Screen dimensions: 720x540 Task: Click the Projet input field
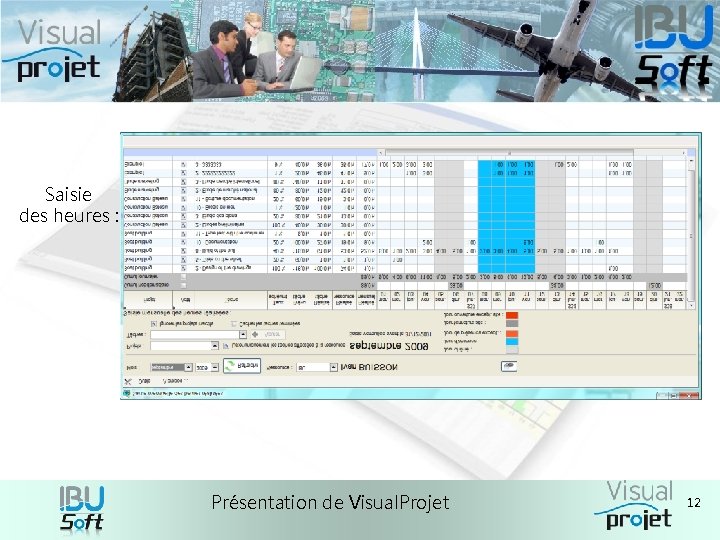point(180,345)
